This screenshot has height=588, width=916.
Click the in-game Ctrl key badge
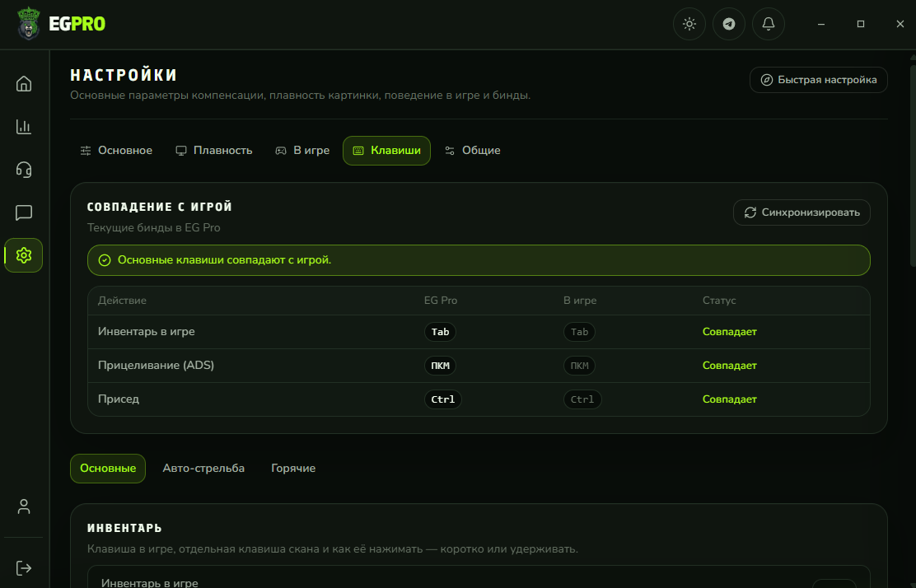tap(582, 399)
